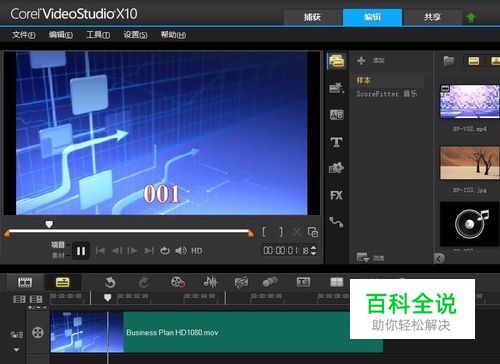500x364 pixels.
Task: Enlarge the preview window
Action: [x=313, y=232]
